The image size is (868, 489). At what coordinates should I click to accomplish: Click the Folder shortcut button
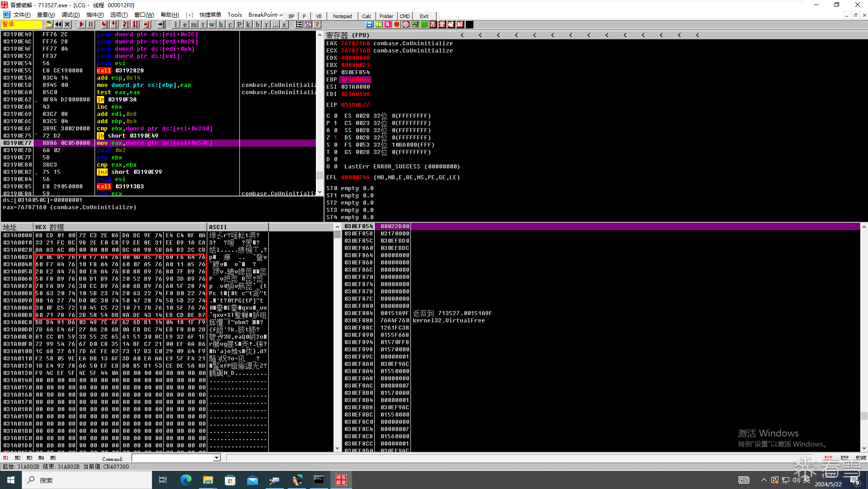click(x=386, y=16)
